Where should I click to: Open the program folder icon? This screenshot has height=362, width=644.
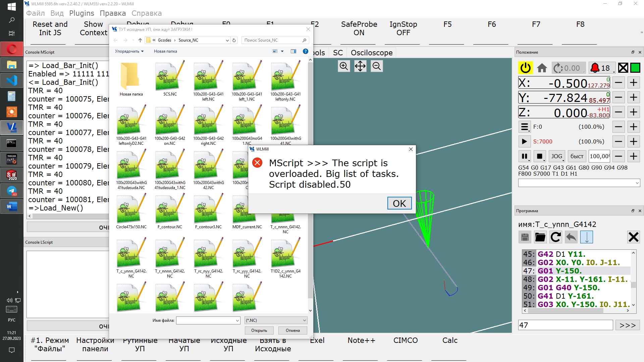coord(540,237)
